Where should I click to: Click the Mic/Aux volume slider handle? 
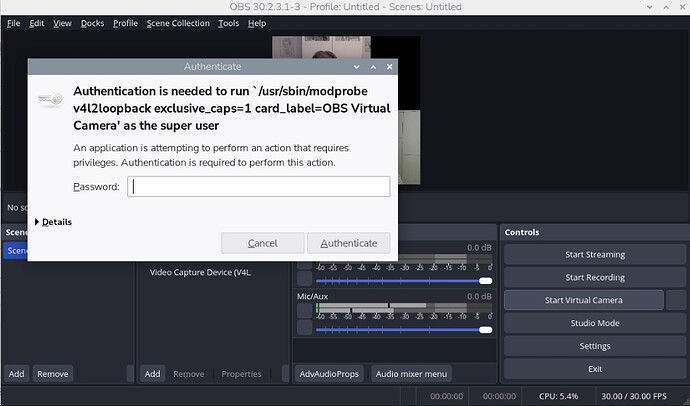tap(486, 329)
